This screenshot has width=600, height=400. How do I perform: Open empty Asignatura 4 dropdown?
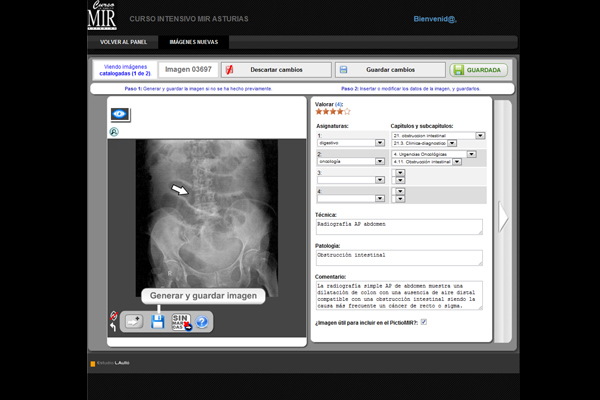tap(351, 198)
